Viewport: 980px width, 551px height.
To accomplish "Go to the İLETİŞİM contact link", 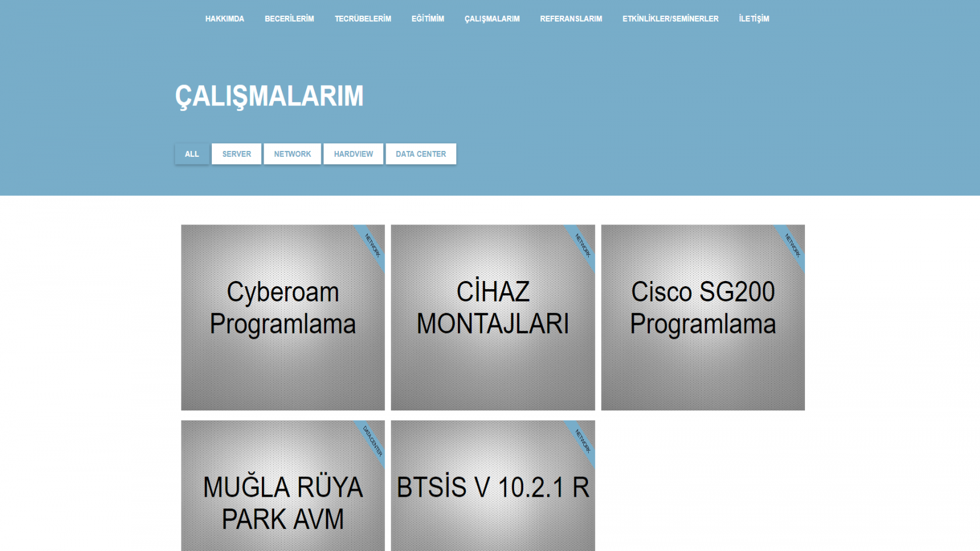I will 754,19.
